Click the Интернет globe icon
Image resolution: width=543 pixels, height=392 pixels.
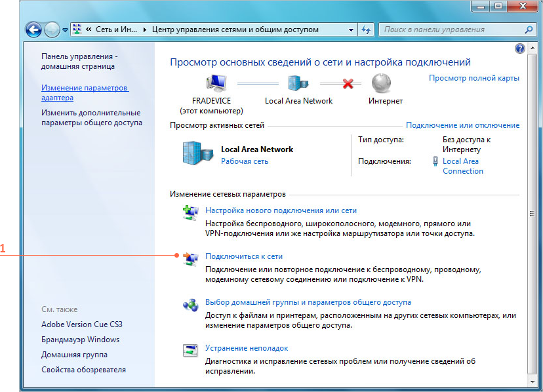[x=381, y=83]
